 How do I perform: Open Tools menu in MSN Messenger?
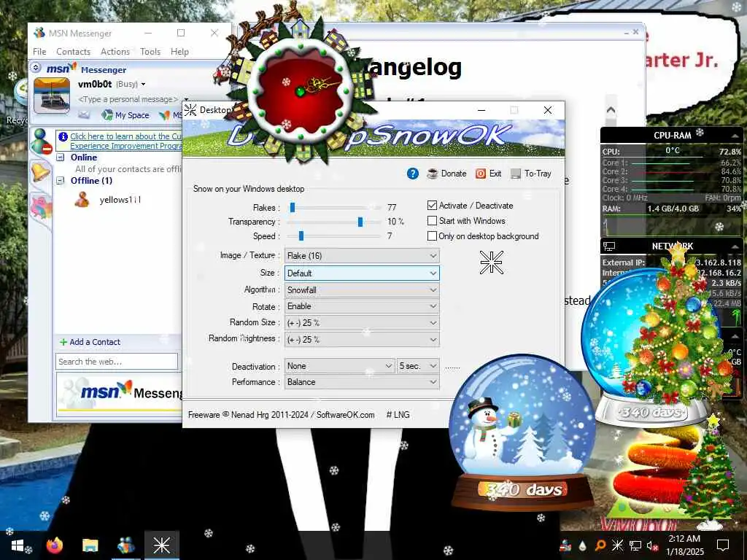[x=150, y=52]
